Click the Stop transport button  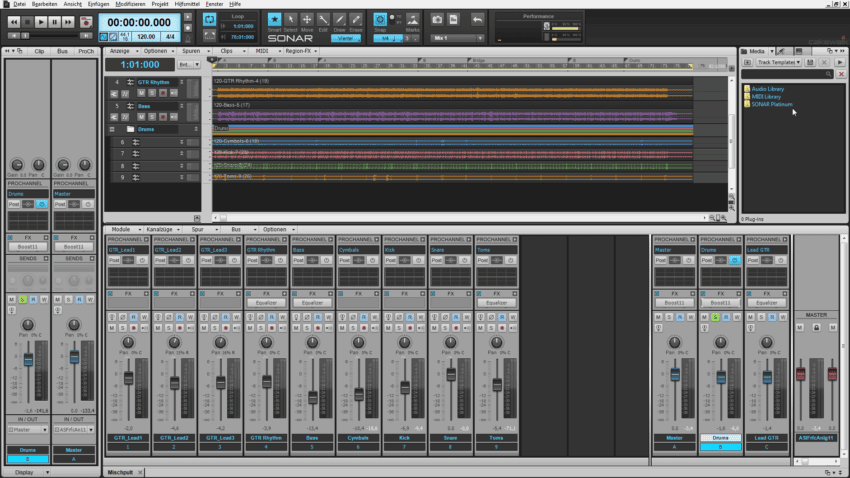point(27,22)
